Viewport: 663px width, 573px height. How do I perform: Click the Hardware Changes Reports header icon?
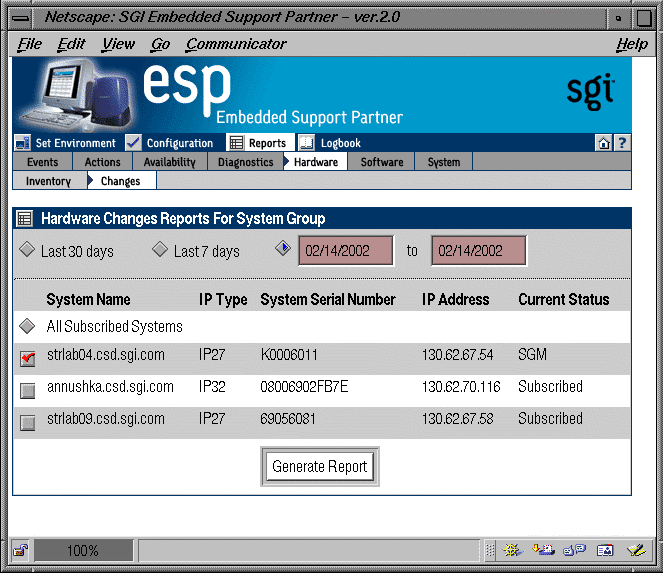24,219
